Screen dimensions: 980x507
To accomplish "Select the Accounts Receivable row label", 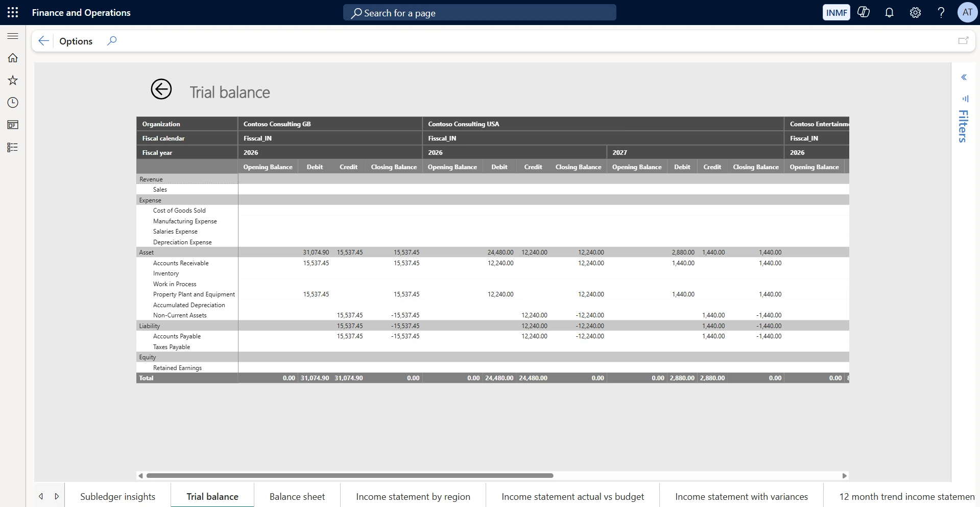I will click(x=181, y=263).
